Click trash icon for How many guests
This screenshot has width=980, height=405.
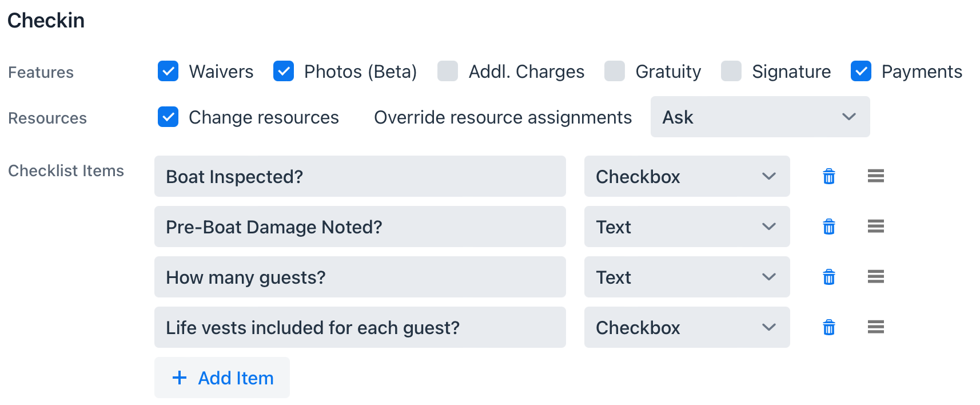coord(828,277)
